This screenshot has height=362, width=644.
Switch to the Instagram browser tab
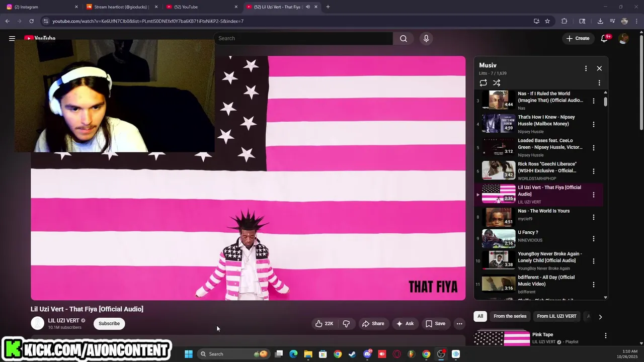point(41,7)
